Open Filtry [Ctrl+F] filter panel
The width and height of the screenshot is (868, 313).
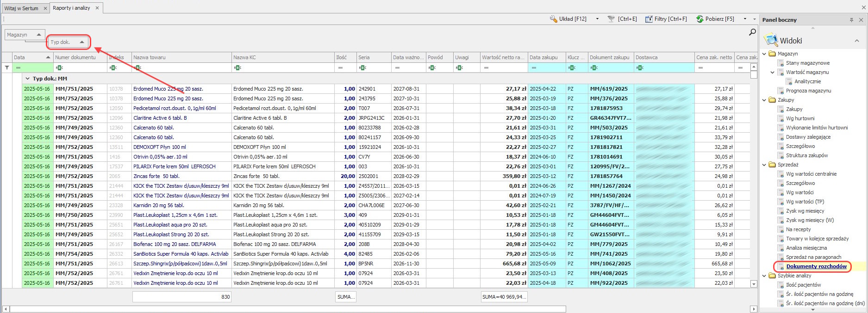tap(666, 19)
